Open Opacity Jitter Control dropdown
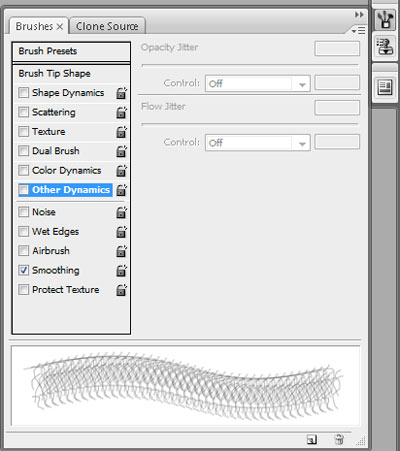Image resolution: width=400 pixels, height=451 pixels. 258,83
